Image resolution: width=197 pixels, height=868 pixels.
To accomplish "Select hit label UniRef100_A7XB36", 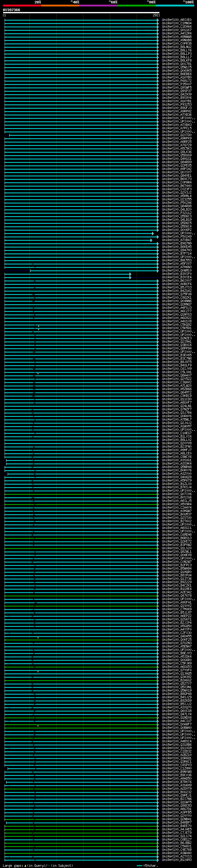I will [x=176, y=115].
